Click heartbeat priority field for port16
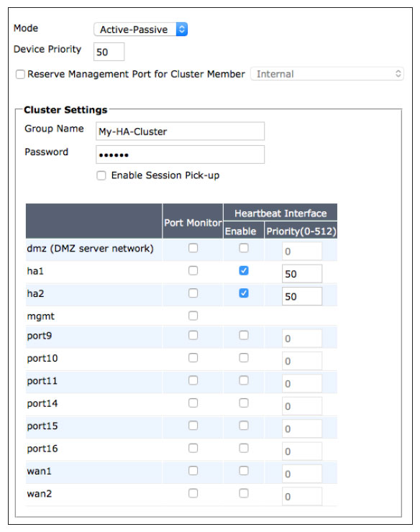 [x=302, y=451]
